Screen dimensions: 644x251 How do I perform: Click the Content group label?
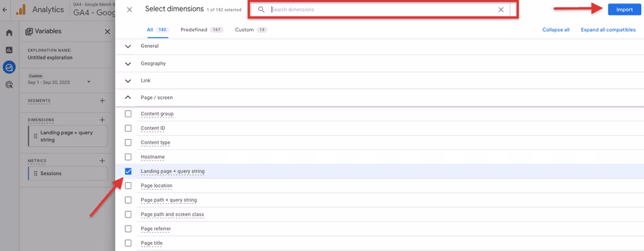[157, 114]
